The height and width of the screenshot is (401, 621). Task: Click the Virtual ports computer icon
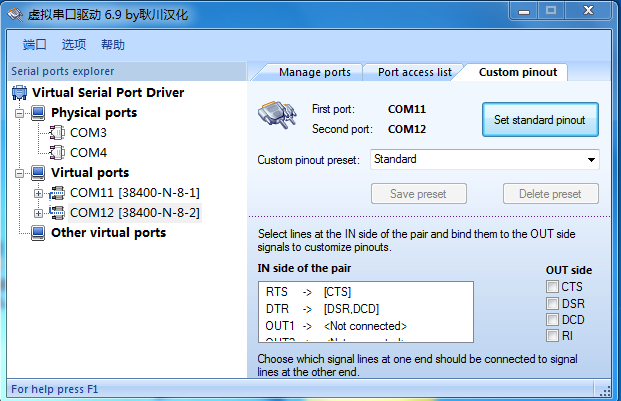(x=38, y=173)
